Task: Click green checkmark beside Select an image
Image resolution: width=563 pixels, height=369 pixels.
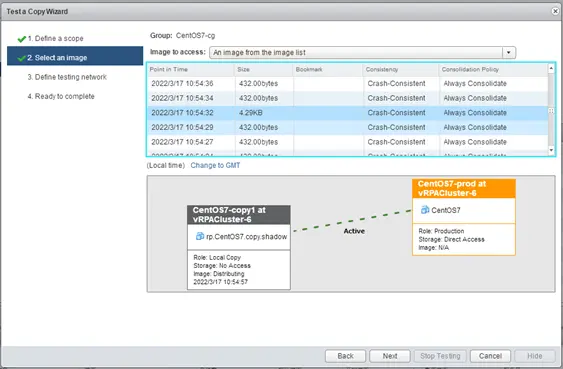Action: coord(22,58)
